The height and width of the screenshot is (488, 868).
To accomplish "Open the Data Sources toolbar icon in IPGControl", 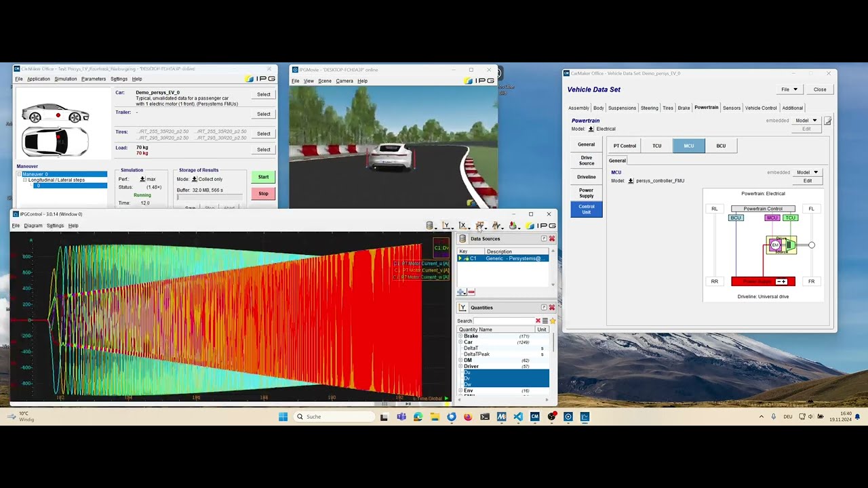I will [429, 226].
